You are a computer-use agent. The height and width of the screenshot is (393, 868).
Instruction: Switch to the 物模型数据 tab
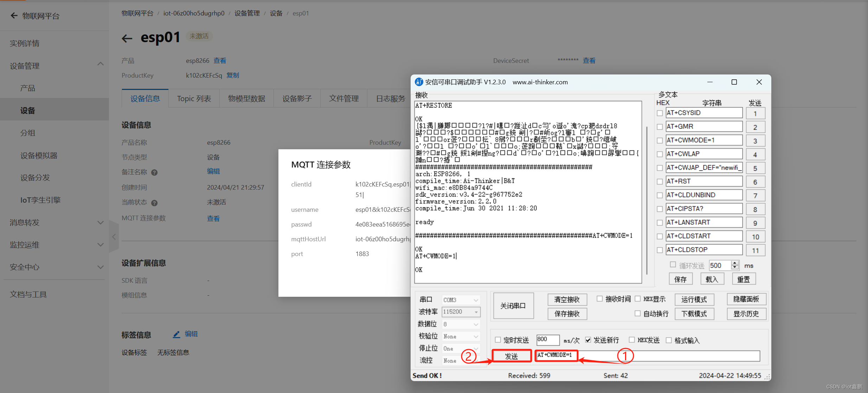pyautogui.click(x=246, y=99)
